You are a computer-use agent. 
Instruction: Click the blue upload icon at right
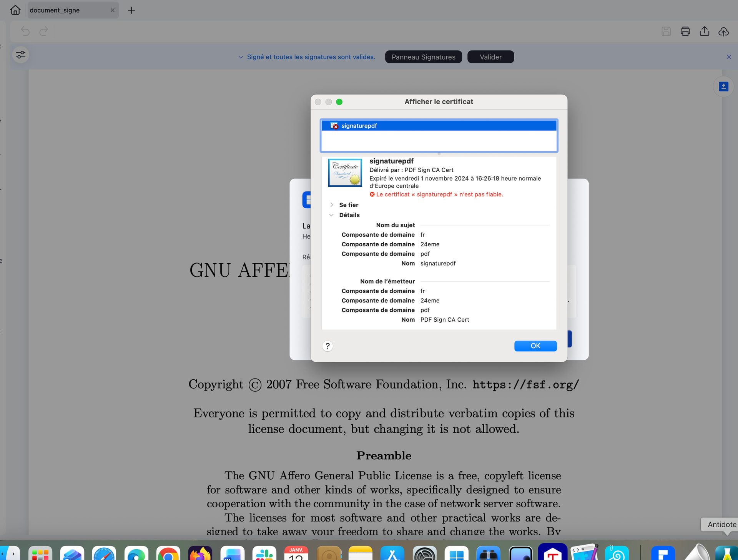[723, 86]
